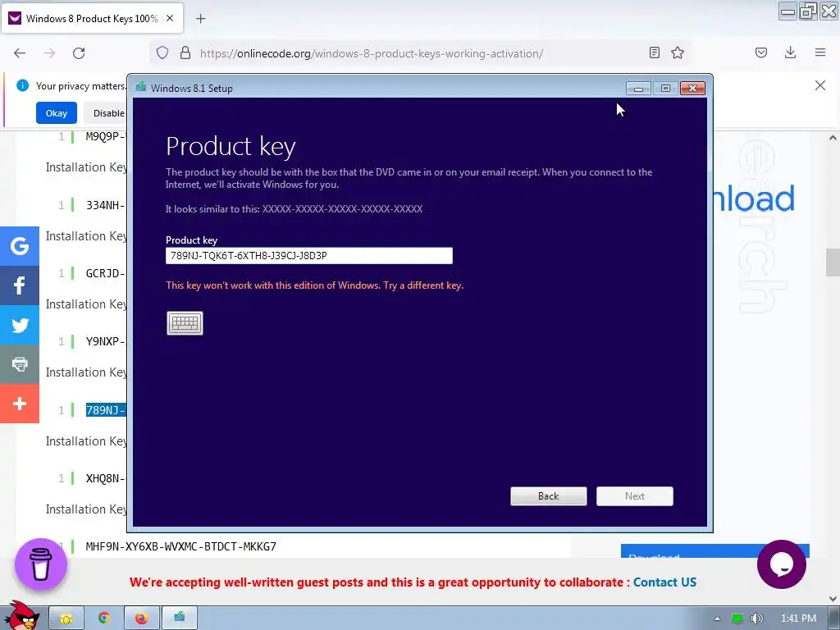Toggle reader view icon in address bar

click(x=654, y=52)
